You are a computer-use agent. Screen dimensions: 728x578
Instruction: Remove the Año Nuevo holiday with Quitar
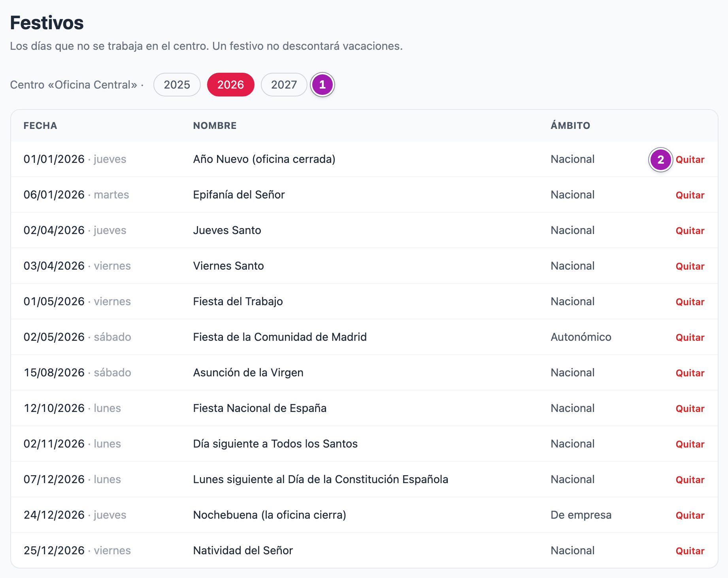[x=690, y=159]
